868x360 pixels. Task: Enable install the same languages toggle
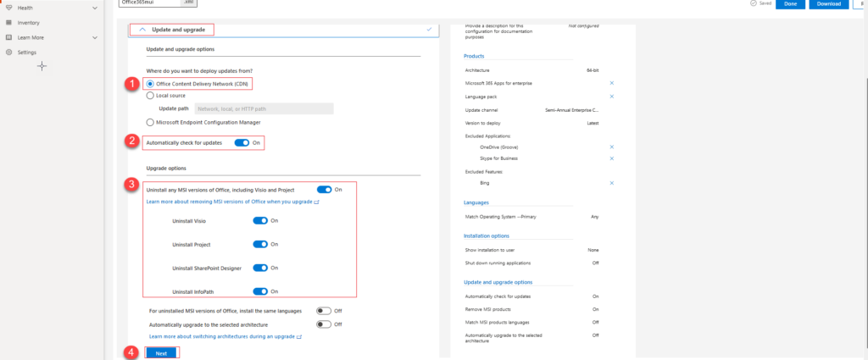click(324, 312)
